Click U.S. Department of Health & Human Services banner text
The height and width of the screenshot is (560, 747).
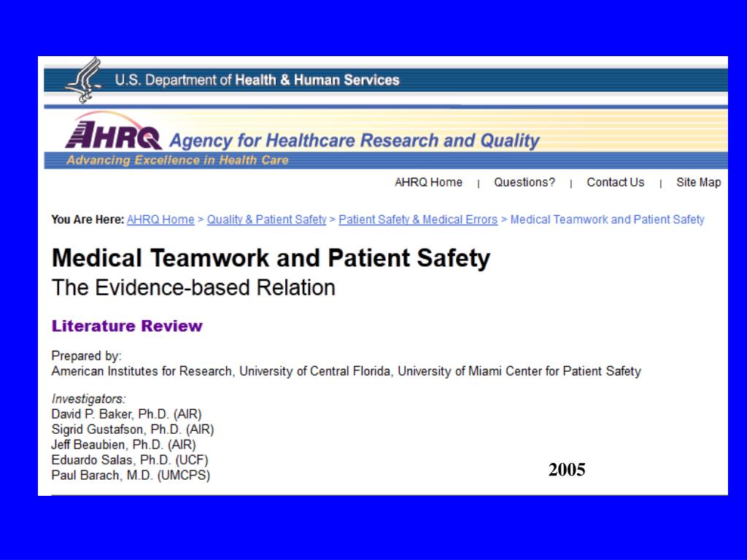(x=257, y=80)
